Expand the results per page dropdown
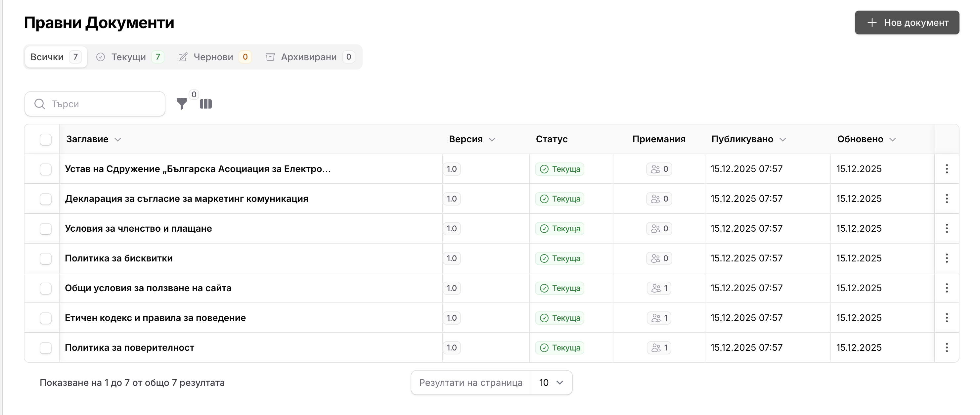Screen dimensions: 980x415 point(551,383)
